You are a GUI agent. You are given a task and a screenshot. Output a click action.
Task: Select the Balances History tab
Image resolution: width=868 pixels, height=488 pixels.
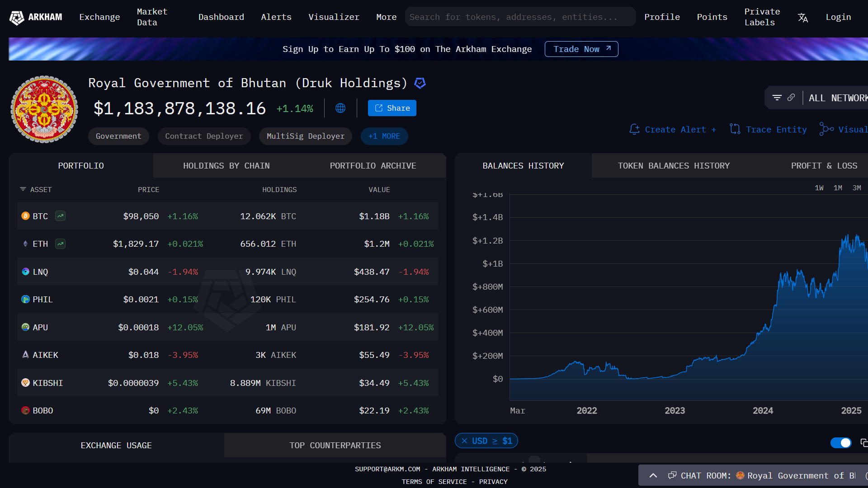(524, 166)
